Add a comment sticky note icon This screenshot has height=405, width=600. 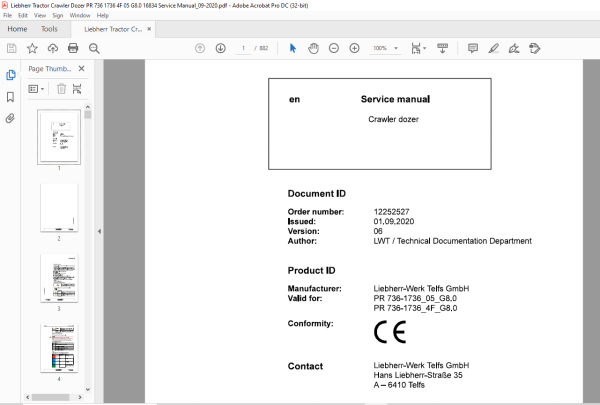[473, 48]
